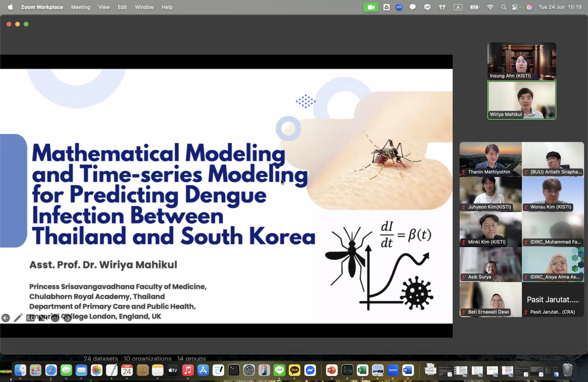The width and height of the screenshot is (588, 382).
Task: Open the Apple menu
Action: pos(11,7)
